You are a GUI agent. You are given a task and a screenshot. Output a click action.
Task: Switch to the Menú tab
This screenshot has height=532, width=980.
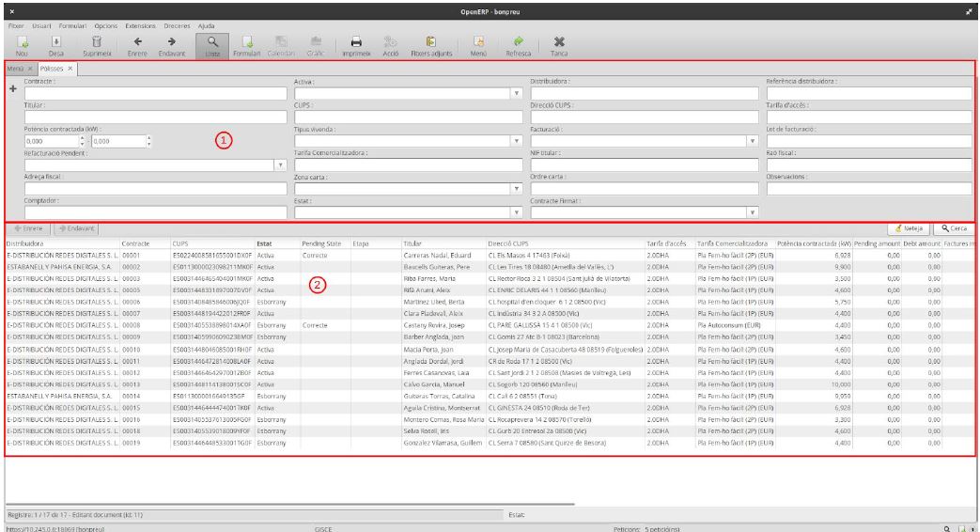pos(16,70)
